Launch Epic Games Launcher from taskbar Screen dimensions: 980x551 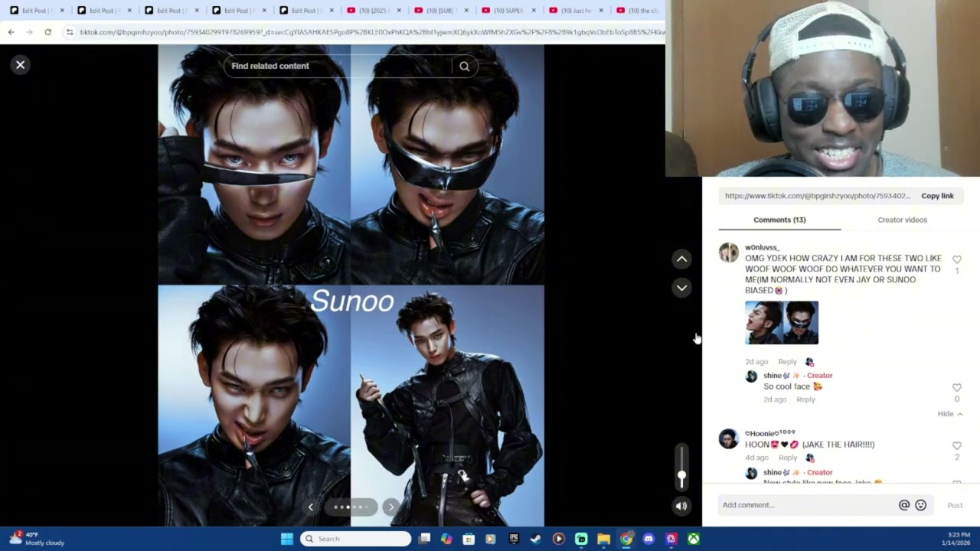pyautogui.click(x=514, y=539)
